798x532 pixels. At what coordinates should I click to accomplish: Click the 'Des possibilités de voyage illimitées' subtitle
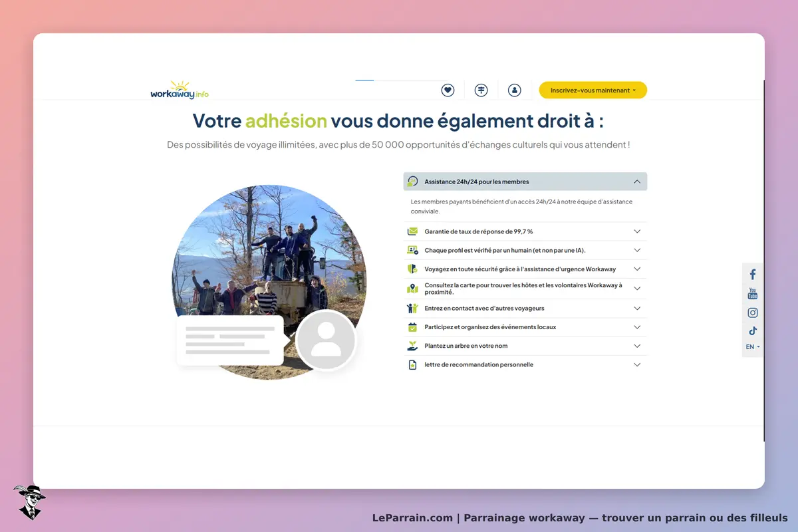click(x=398, y=144)
